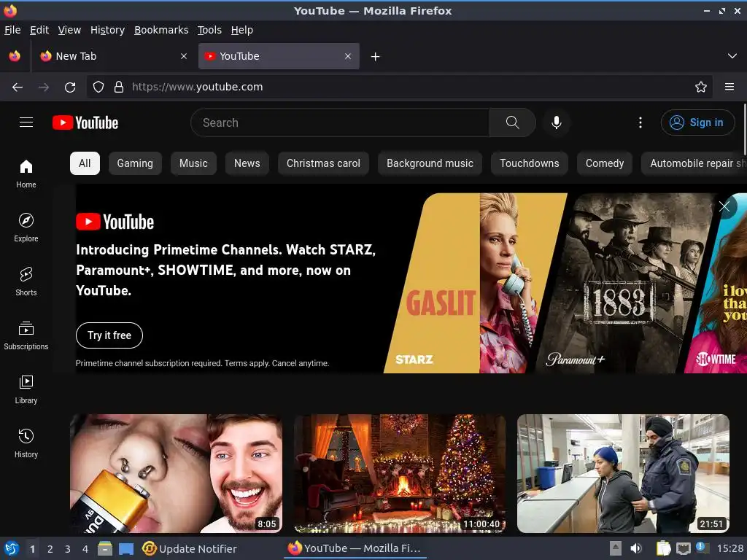Open YouTube settings three-dot menu
The width and height of the screenshot is (747, 560).
[x=640, y=122]
